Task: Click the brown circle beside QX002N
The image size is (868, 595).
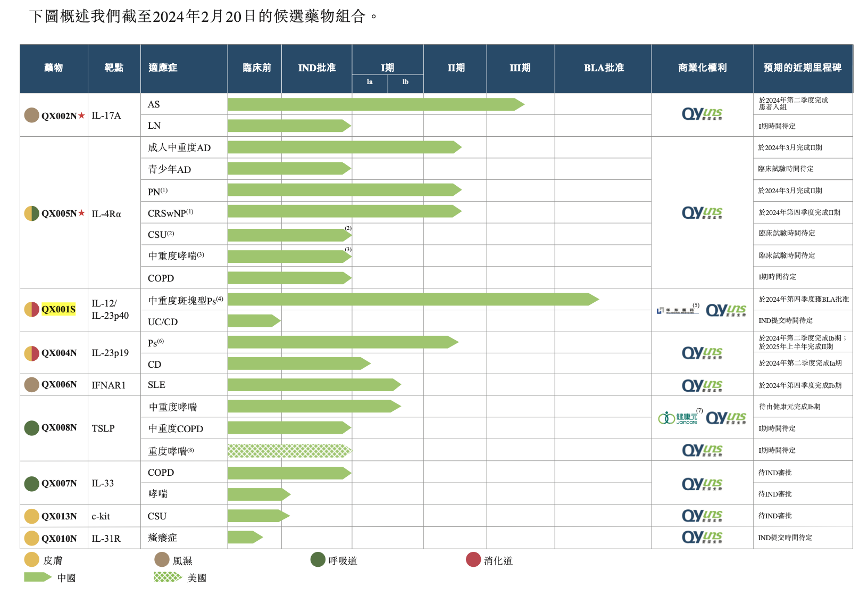Action: click(32, 115)
